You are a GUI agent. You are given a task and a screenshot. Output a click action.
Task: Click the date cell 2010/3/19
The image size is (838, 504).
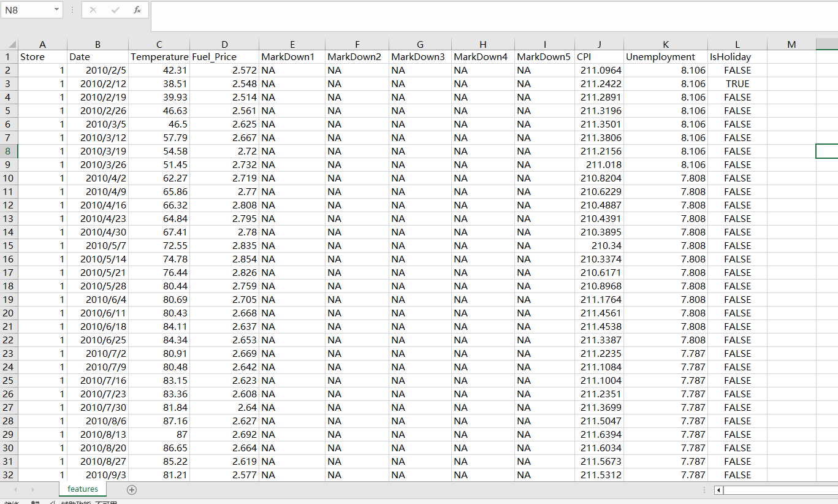tap(97, 151)
